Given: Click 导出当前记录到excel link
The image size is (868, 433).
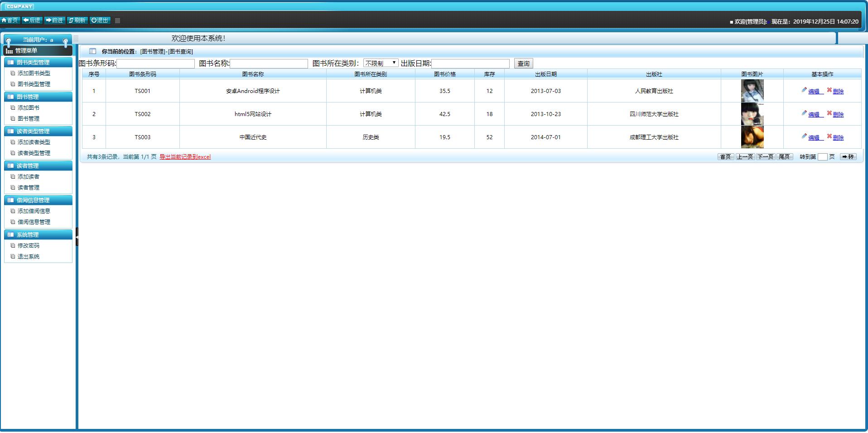Looking at the screenshot, I should pyautogui.click(x=185, y=157).
